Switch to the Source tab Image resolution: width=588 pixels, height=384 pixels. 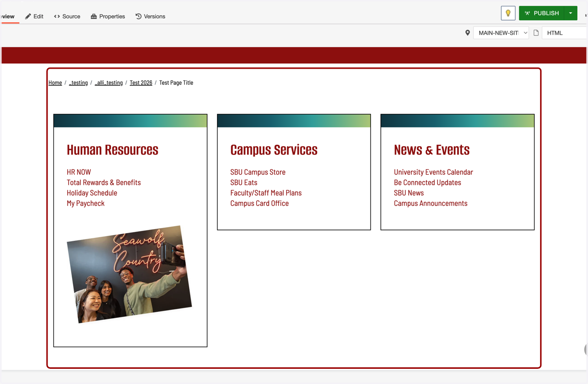coord(67,16)
